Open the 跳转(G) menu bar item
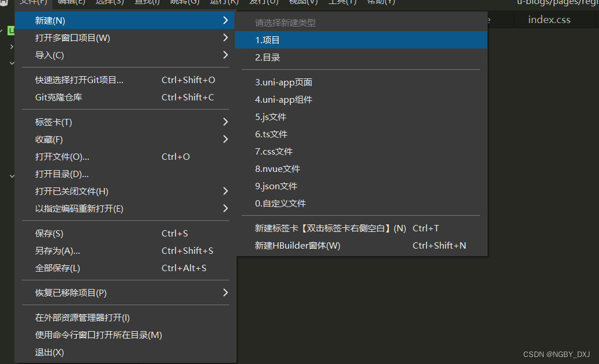This screenshot has height=364, width=599. (x=185, y=2)
